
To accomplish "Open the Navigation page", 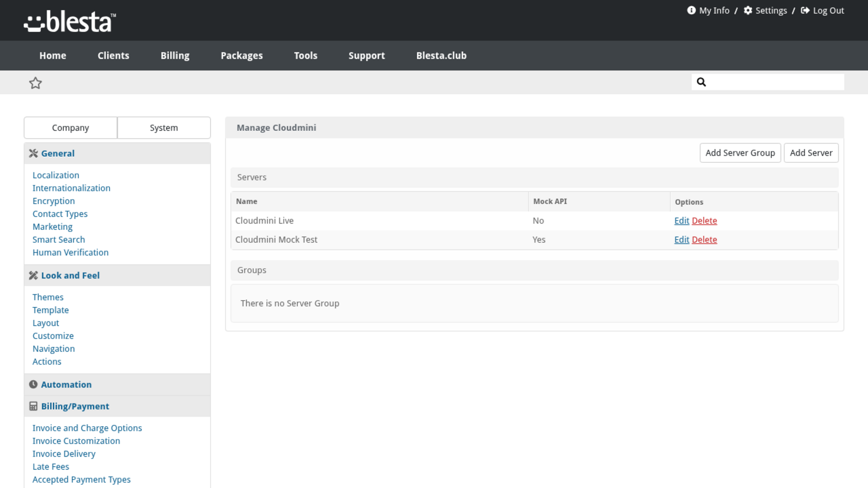I will pyautogui.click(x=53, y=349).
